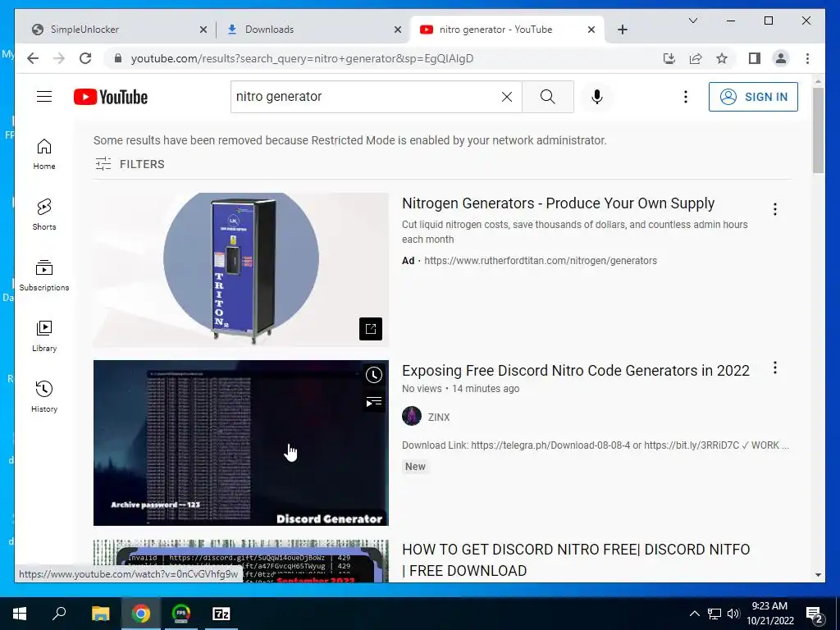The height and width of the screenshot is (630, 840).
Task: Open Library in sidebar
Action: [44, 336]
